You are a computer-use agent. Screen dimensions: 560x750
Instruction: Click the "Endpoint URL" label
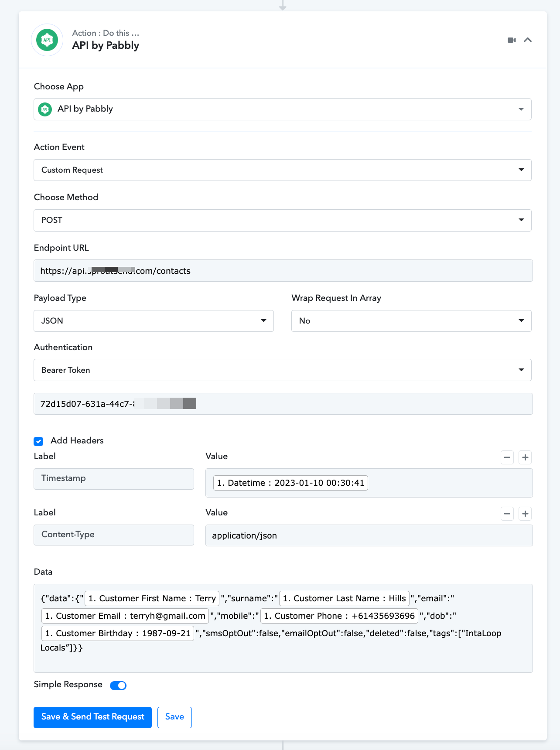coord(61,248)
